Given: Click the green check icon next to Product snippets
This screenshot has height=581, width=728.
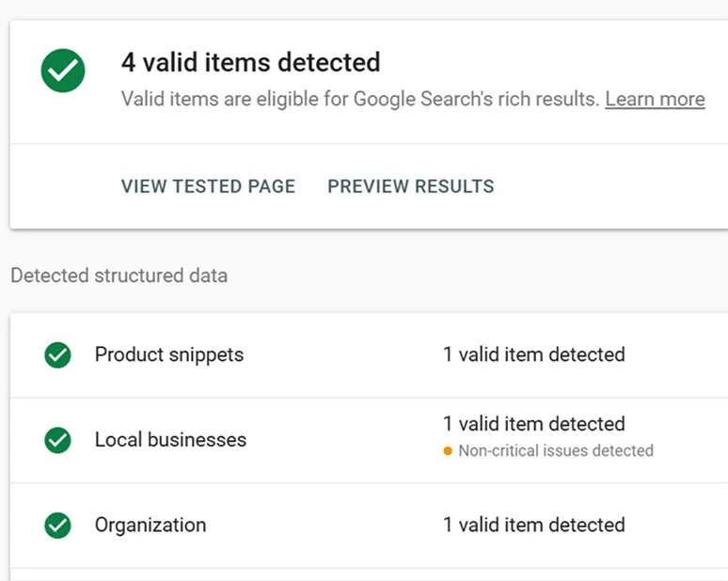Looking at the screenshot, I should pyautogui.click(x=58, y=354).
